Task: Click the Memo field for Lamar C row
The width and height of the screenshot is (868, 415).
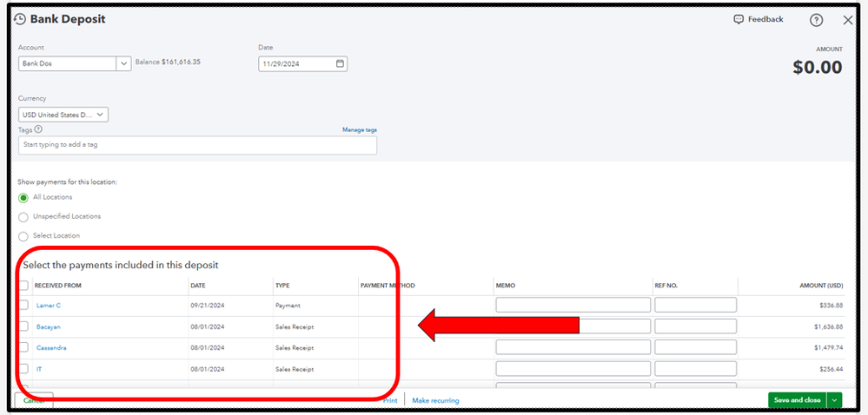Action: point(573,305)
